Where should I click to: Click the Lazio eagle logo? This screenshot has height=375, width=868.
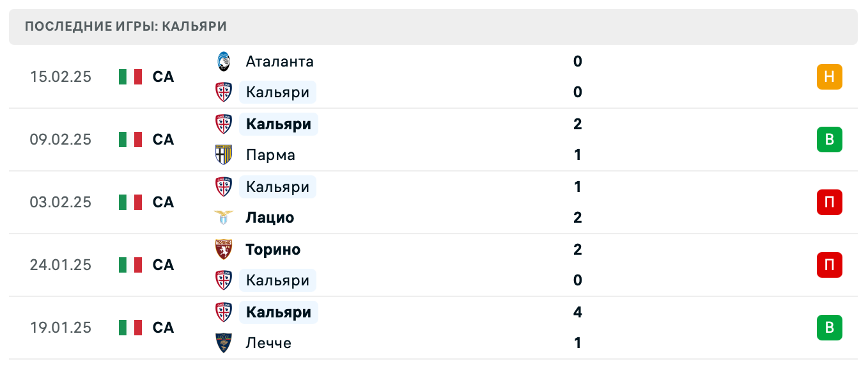[x=223, y=218]
